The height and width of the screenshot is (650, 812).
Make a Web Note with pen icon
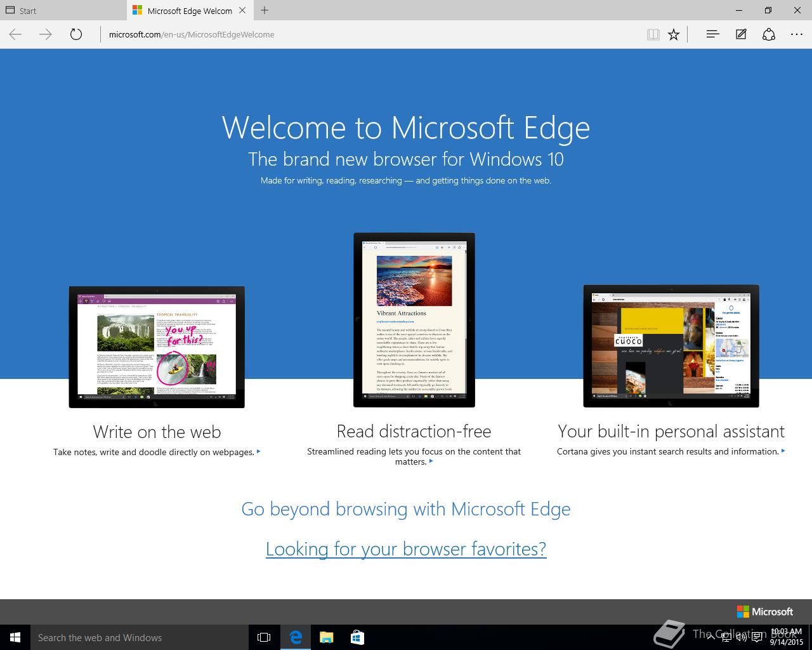[741, 34]
